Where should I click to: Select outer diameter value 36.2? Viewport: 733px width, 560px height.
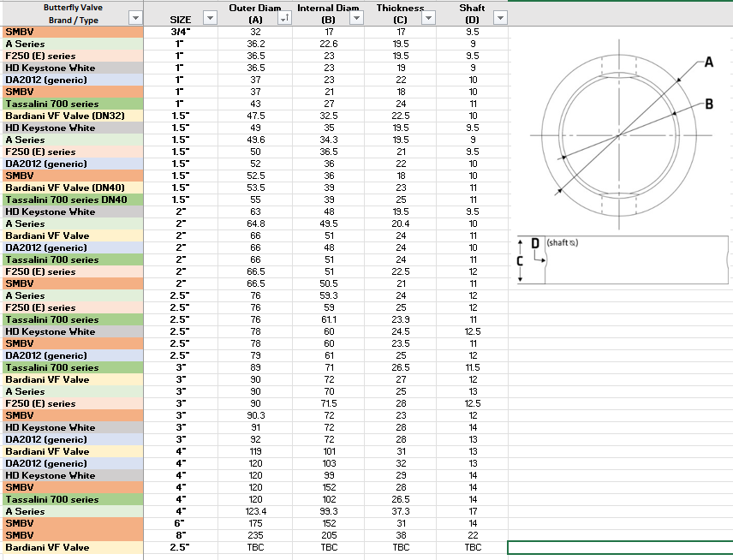255,44
